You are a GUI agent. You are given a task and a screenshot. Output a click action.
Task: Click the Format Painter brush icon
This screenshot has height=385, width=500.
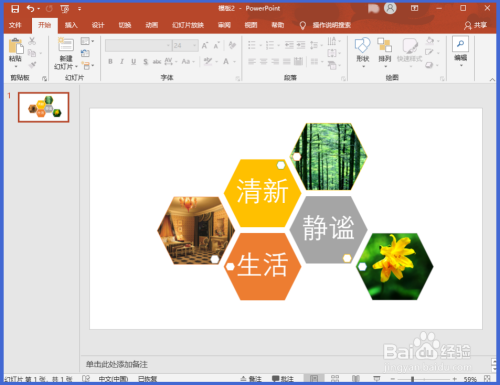tap(32, 65)
